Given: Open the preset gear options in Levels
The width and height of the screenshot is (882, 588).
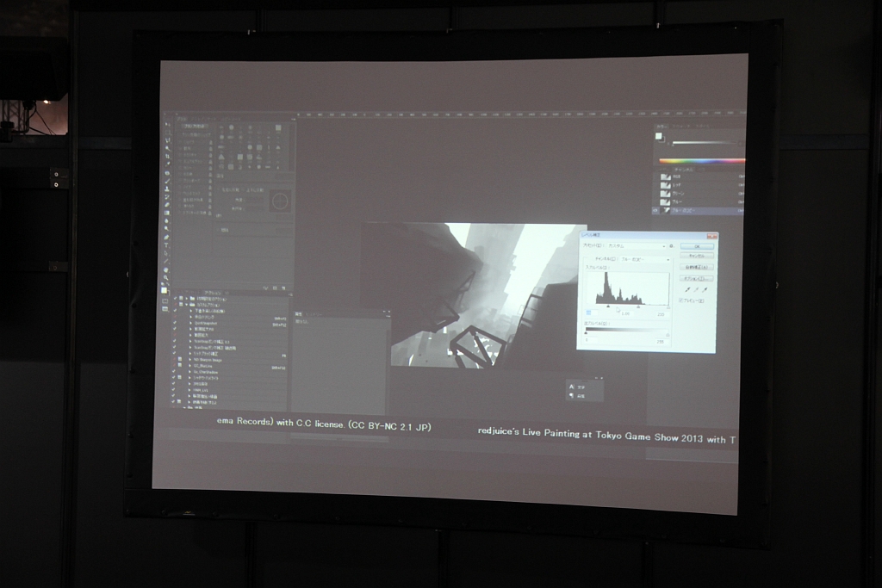Looking at the screenshot, I should [671, 246].
